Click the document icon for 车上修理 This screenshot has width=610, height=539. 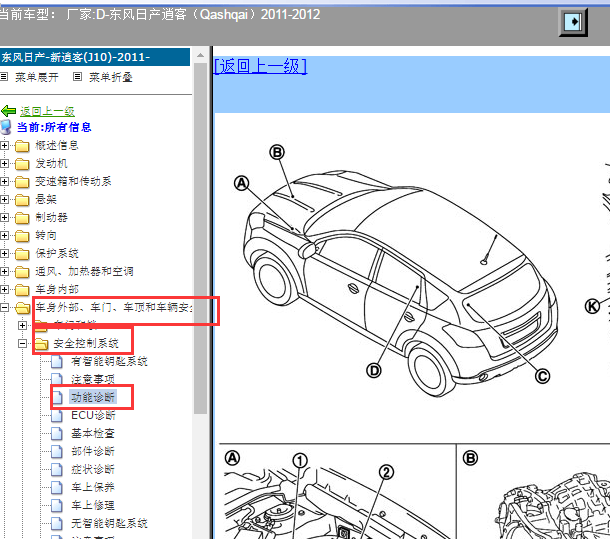pyautogui.click(x=57, y=506)
